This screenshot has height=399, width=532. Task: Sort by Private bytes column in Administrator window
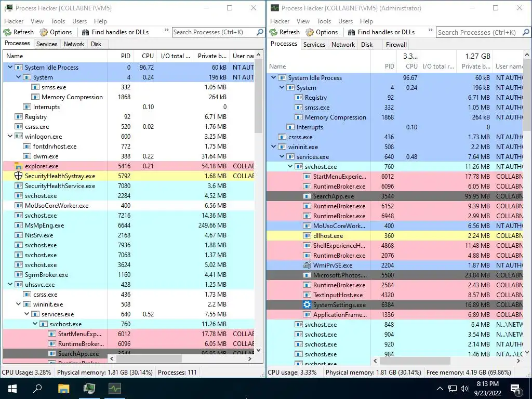click(474, 61)
